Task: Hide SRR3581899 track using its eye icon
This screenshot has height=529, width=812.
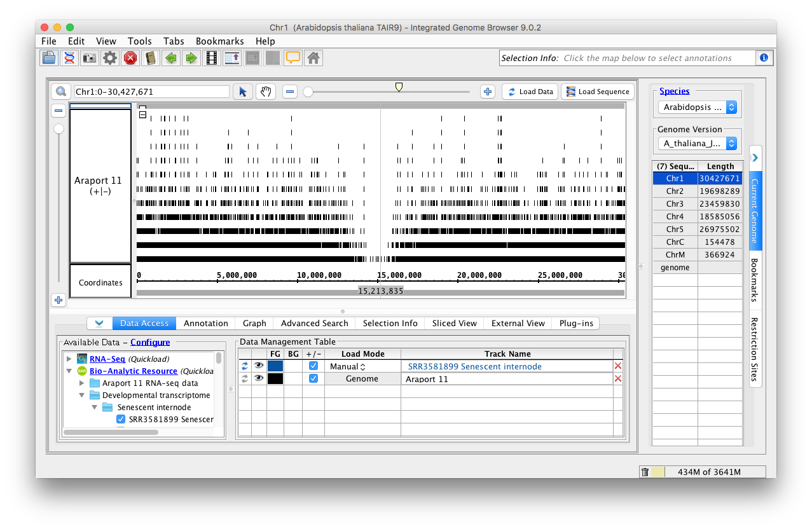Action: click(259, 366)
